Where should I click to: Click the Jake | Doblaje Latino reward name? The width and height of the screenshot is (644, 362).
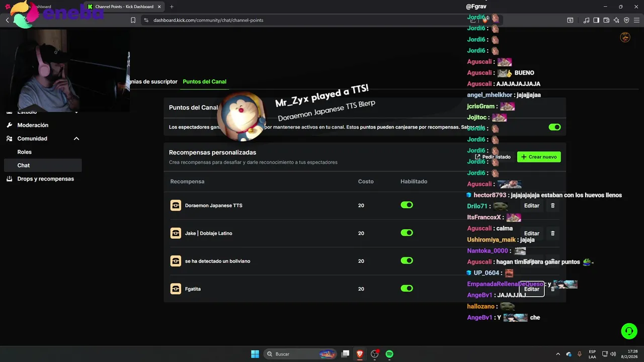coord(208,233)
